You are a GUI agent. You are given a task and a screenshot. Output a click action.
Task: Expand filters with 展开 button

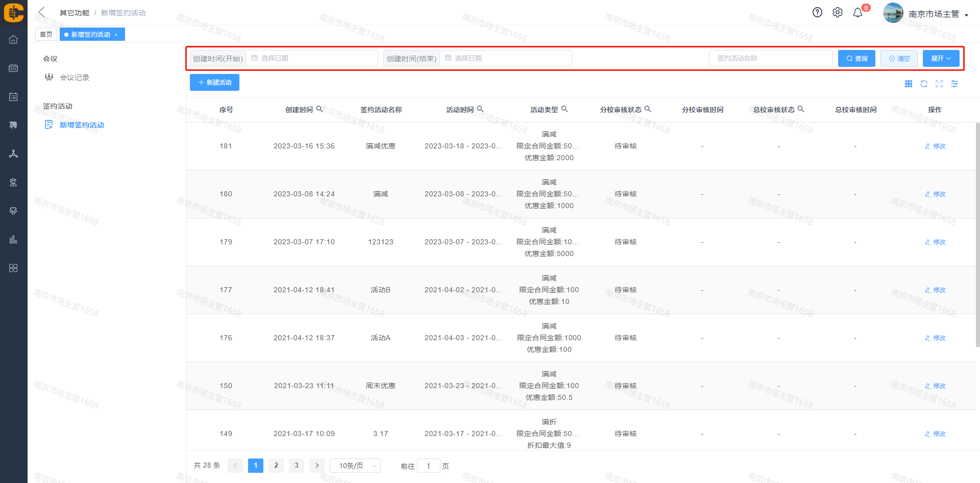(941, 59)
